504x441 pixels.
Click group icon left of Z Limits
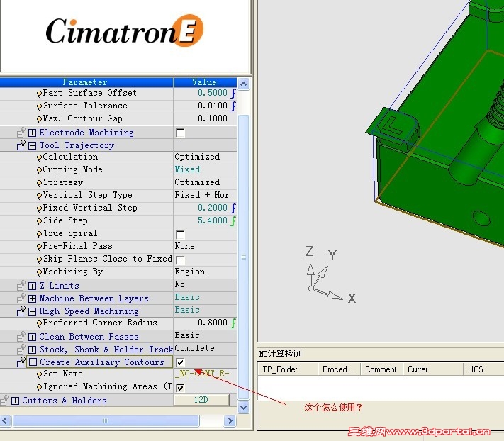pyautogui.click(x=21, y=285)
